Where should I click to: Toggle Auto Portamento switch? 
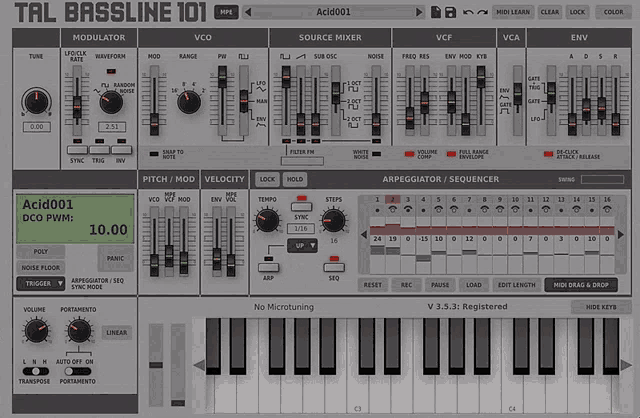click(x=78, y=371)
